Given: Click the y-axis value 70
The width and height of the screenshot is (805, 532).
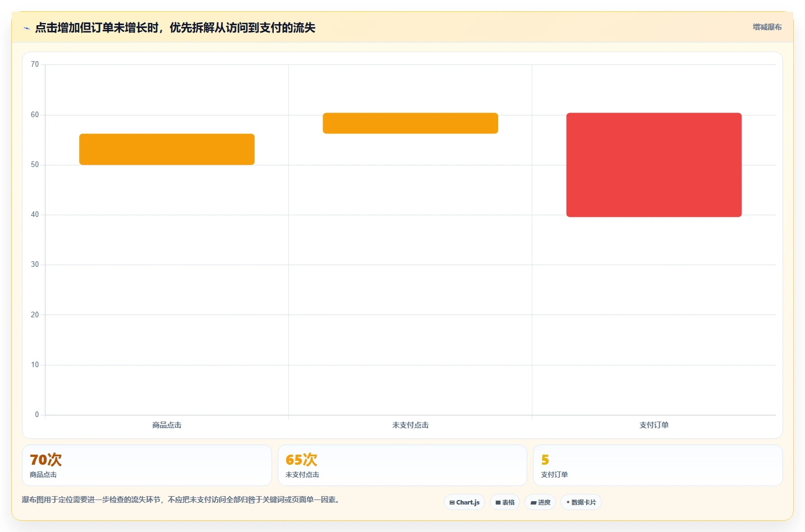Looking at the screenshot, I should click(35, 64).
